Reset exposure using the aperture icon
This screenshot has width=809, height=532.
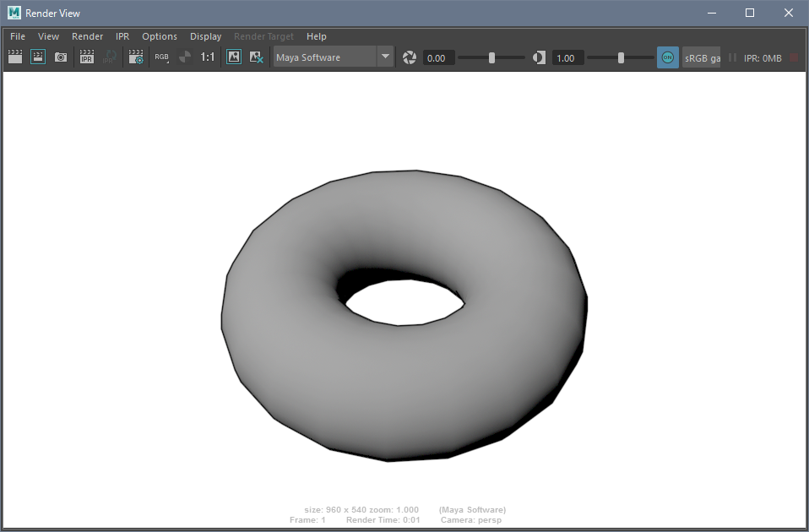coord(410,57)
